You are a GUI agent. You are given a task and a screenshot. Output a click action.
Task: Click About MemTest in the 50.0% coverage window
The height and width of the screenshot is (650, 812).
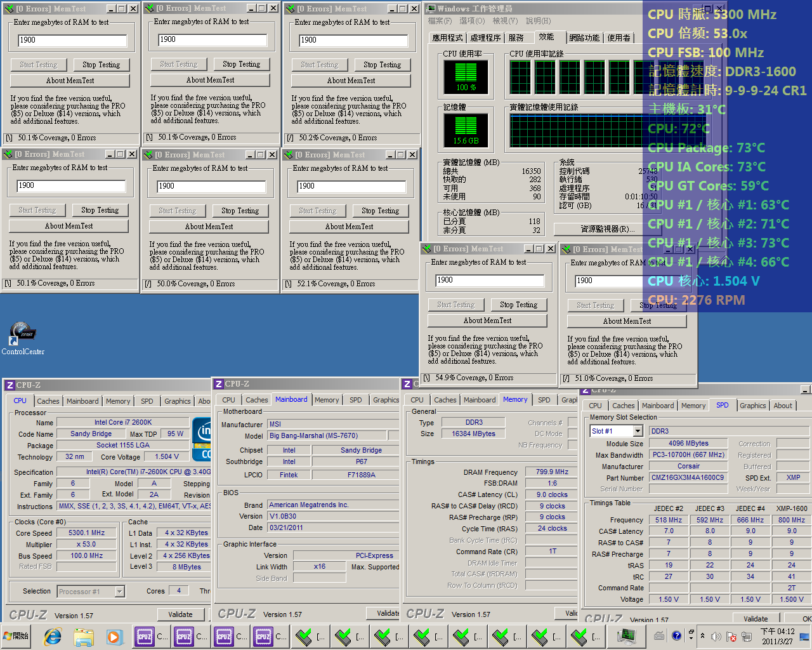[209, 227]
